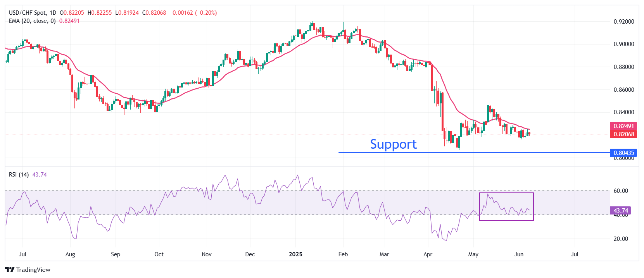Click the pink 0.82491 EMA axis label

click(623, 126)
